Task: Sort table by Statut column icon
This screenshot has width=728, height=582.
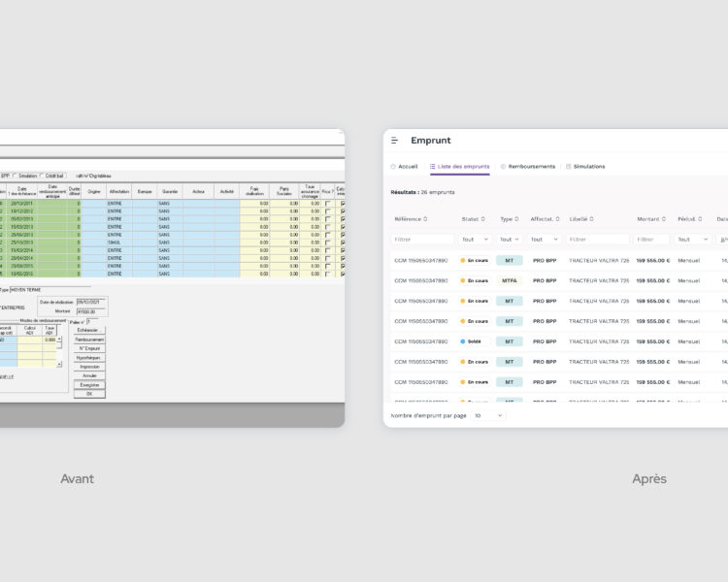Action: (485, 218)
